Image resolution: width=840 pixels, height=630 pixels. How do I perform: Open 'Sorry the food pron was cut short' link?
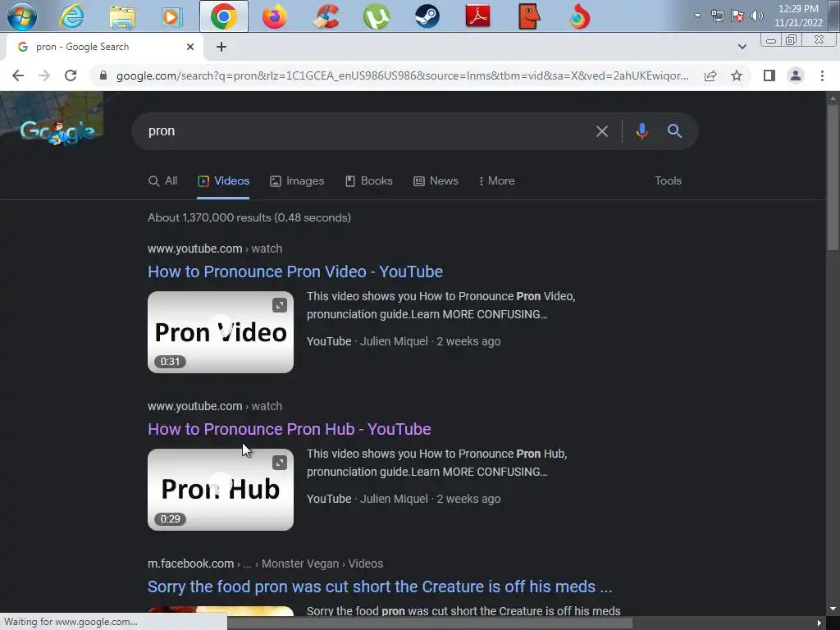tap(380, 587)
